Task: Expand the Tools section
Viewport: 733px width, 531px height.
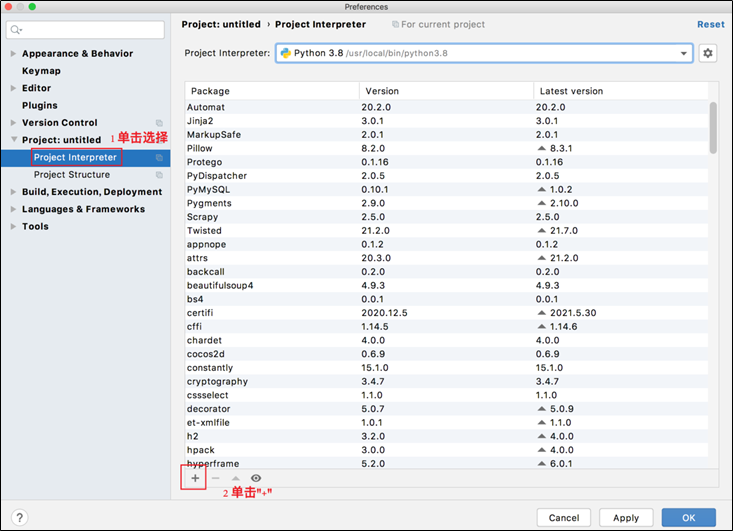Action: (13, 227)
